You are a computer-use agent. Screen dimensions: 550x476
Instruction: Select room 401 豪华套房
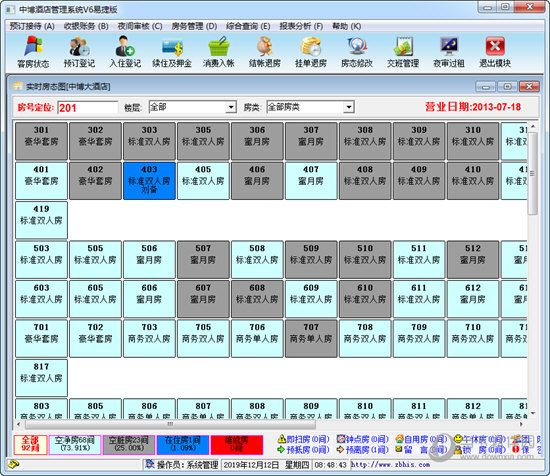click(41, 181)
